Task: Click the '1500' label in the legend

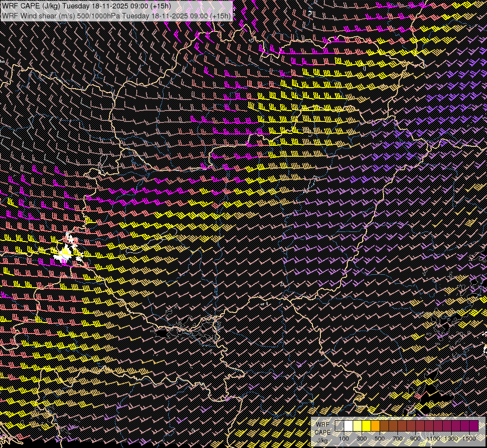Action: pos(469,439)
